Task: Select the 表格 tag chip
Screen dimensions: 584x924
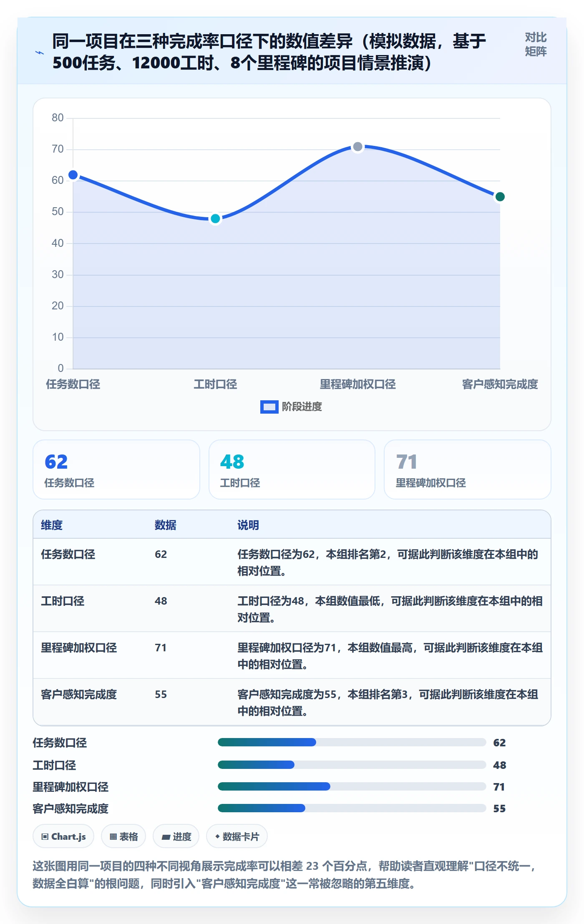Action: click(x=123, y=836)
